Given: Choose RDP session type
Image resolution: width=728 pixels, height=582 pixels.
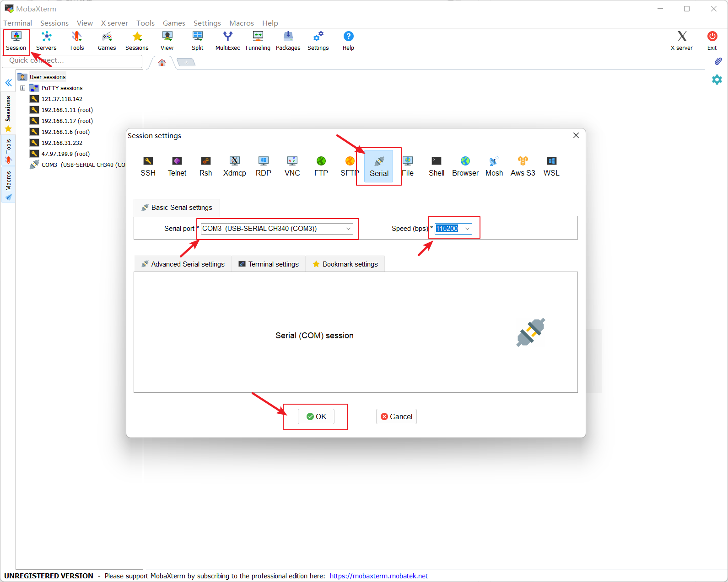Looking at the screenshot, I should point(264,166).
